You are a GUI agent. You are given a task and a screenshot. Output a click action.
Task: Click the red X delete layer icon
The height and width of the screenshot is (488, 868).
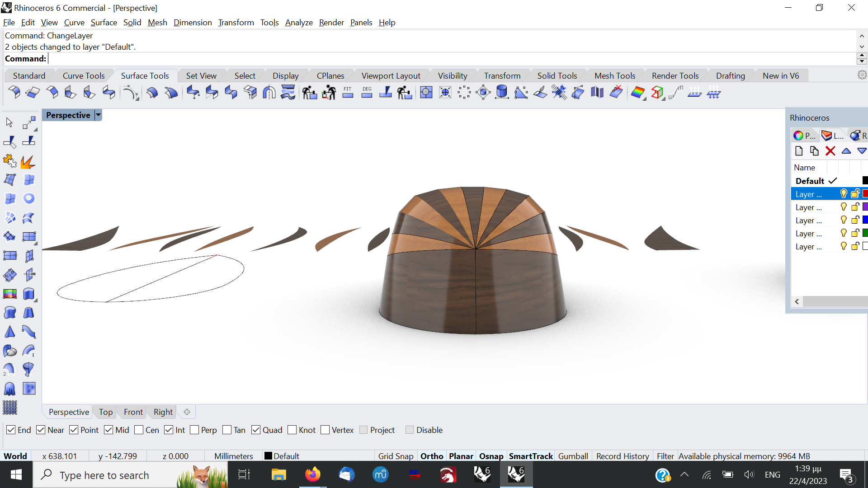click(x=830, y=151)
